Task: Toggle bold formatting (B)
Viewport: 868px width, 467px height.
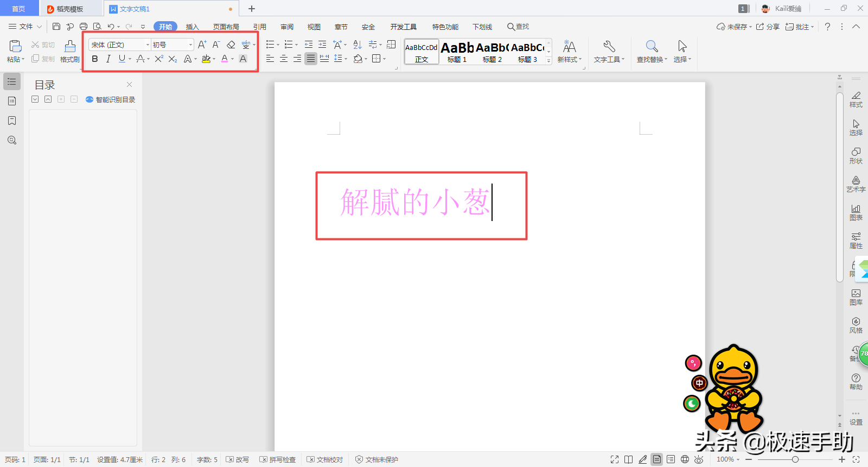Action: pyautogui.click(x=95, y=59)
